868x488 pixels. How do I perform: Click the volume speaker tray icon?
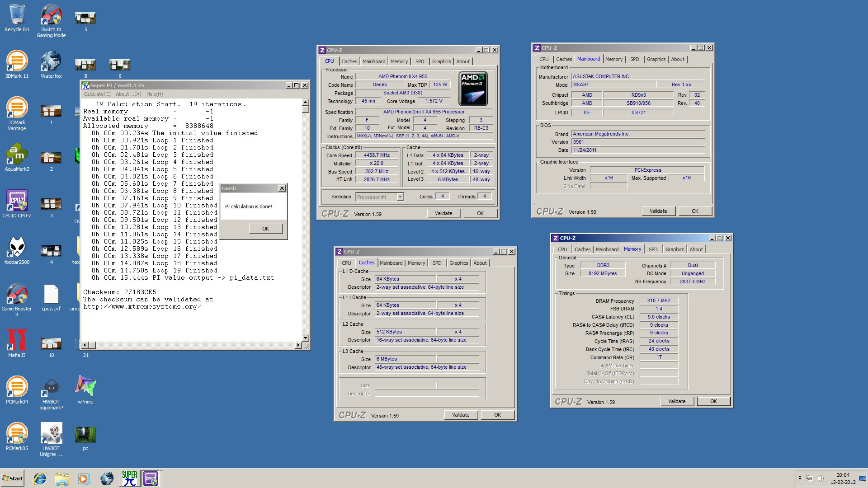coord(821,479)
